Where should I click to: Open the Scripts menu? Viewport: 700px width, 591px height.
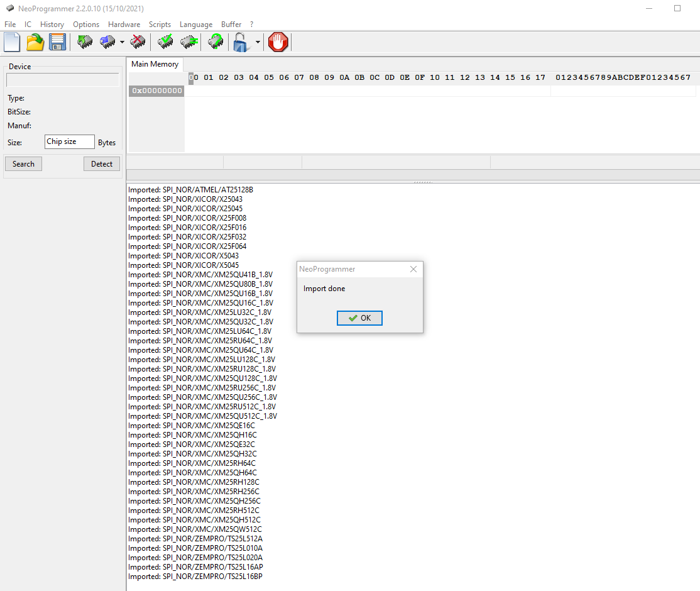pos(160,25)
